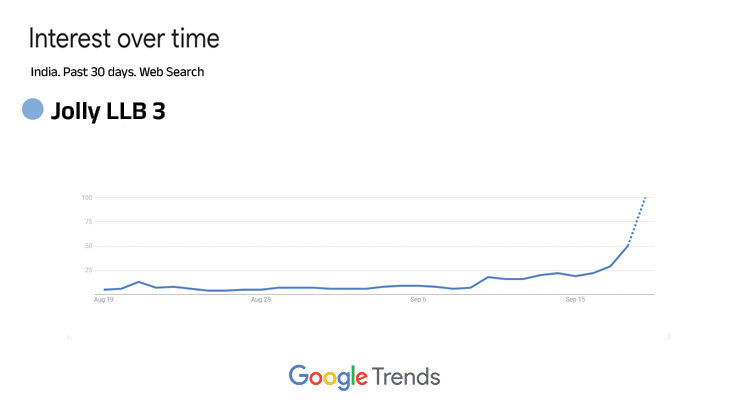This screenshot has height=403, width=730.
Task: Click the Interest over time heading
Action: [x=124, y=39]
